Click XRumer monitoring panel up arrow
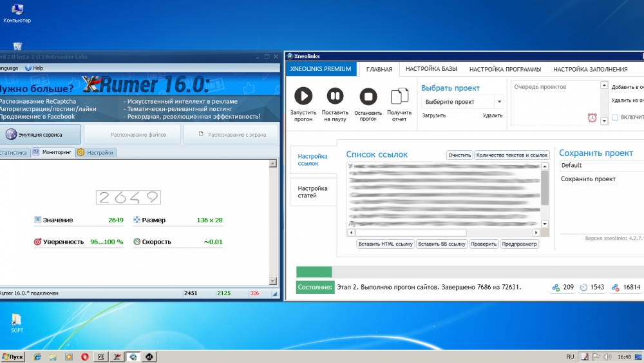 click(x=272, y=164)
